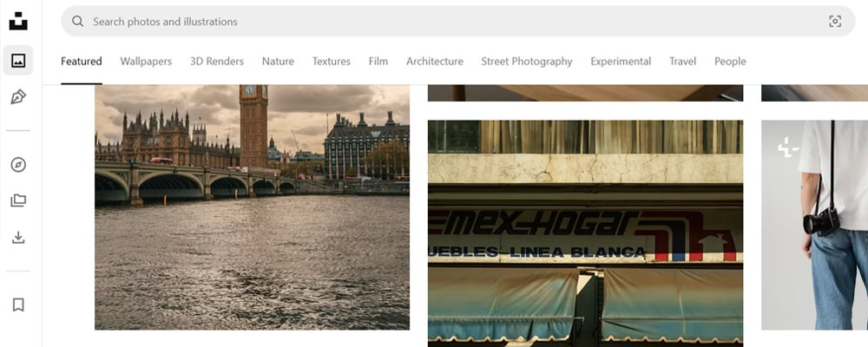Open the Nature category tab
The image size is (868, 347).
point(278,62)
